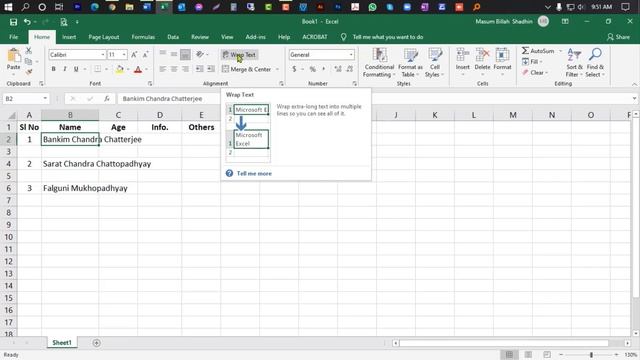This screenshot has height=360, width=640.
Task: Switch to the Page Layout tab
Action: pos(104,37)
